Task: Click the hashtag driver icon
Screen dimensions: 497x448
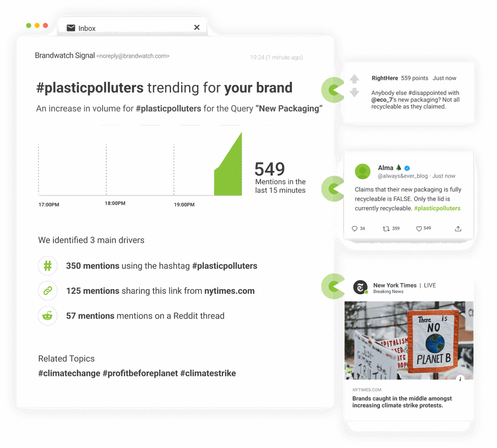Action: [x=48, y=266]
